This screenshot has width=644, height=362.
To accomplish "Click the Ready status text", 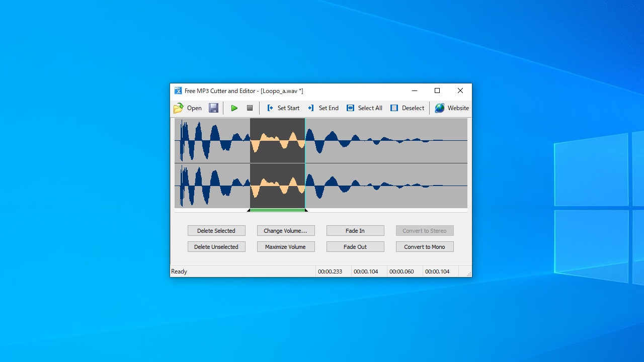I will (179, 271).
